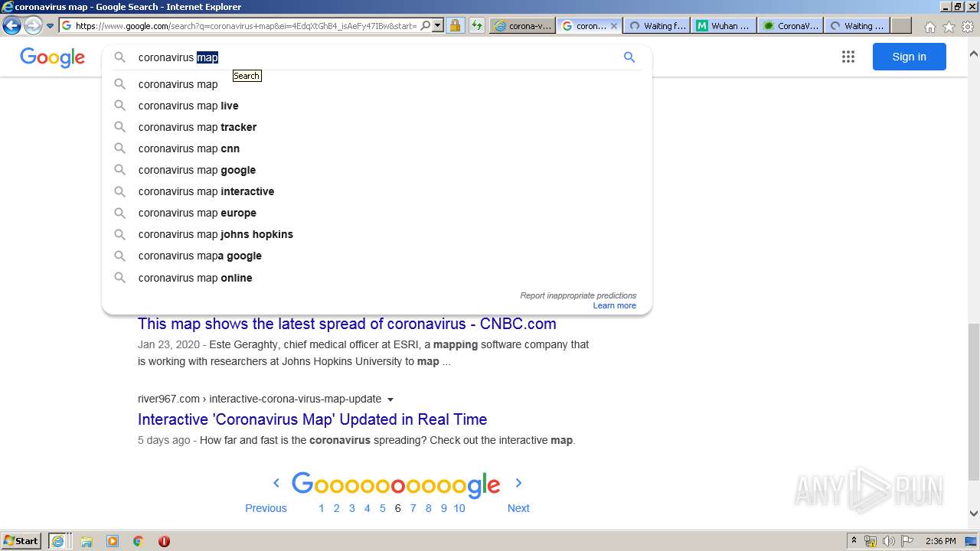Go to results page 5
Screen dimensions: 980x551
382,508
